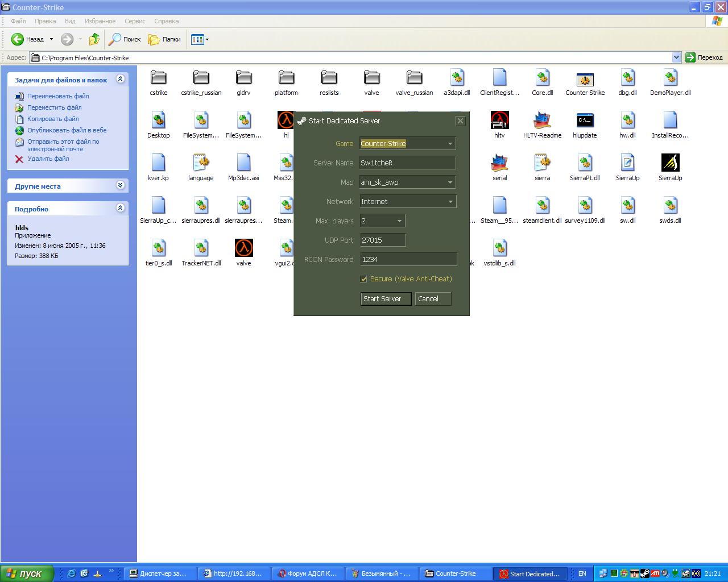The width and height of the screenshot is (728, 582).
Task: Toggle Secure (Valve Anti-Cheat) checkbox
Action: pos(363,279)
